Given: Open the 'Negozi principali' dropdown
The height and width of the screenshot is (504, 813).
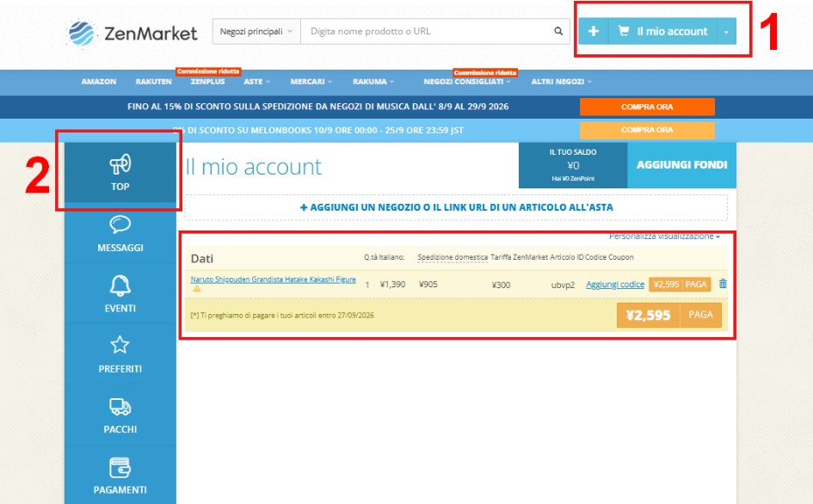Looking at the screenshot, I should pos(256,31).
